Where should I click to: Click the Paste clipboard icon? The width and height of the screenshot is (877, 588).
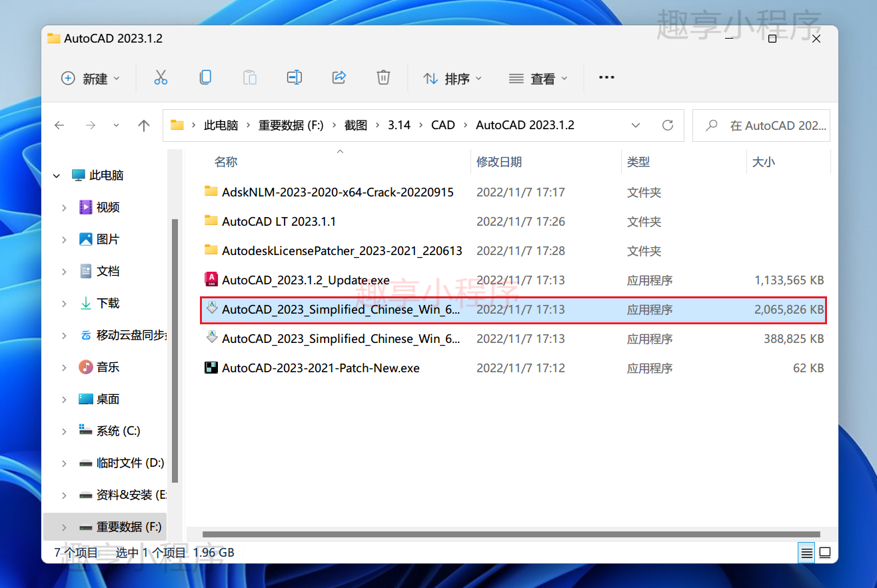250,78
